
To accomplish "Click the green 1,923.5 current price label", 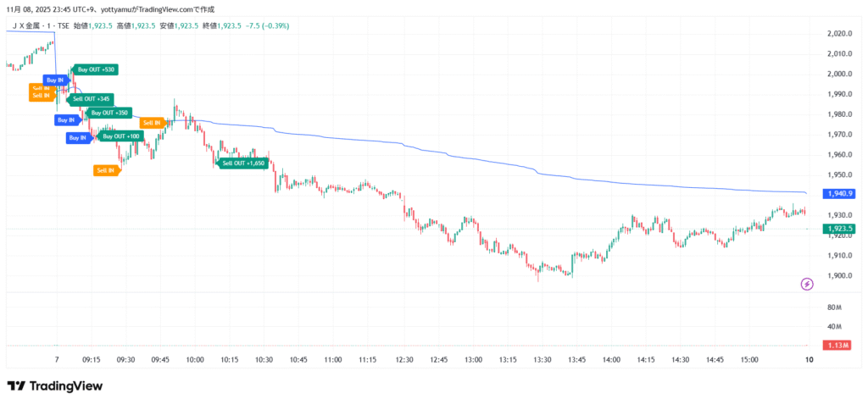I will tap(837, 229).
